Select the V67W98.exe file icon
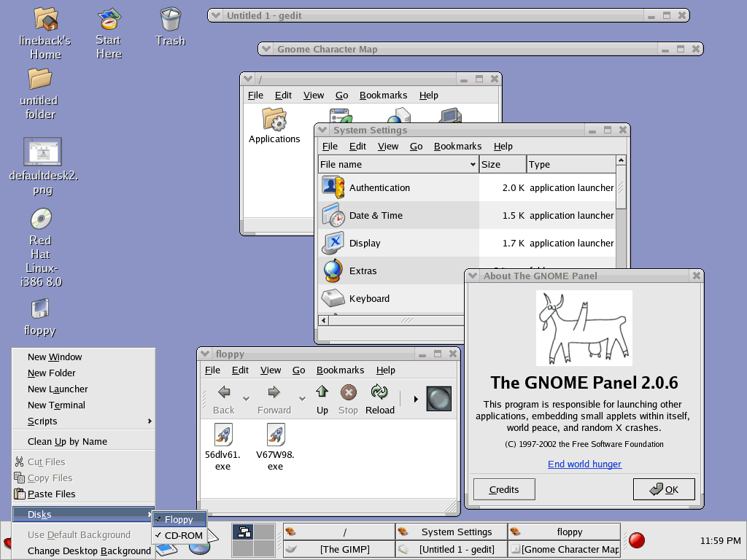 275,435
